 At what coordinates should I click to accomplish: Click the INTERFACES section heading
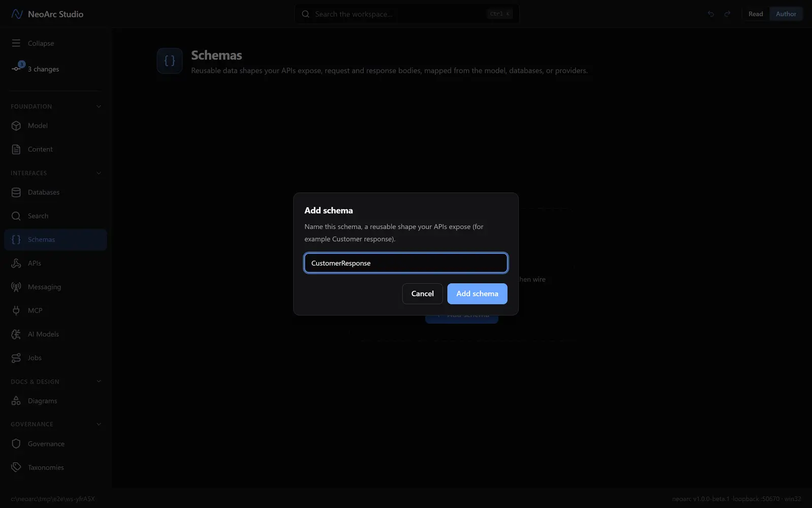pos(29,173)
